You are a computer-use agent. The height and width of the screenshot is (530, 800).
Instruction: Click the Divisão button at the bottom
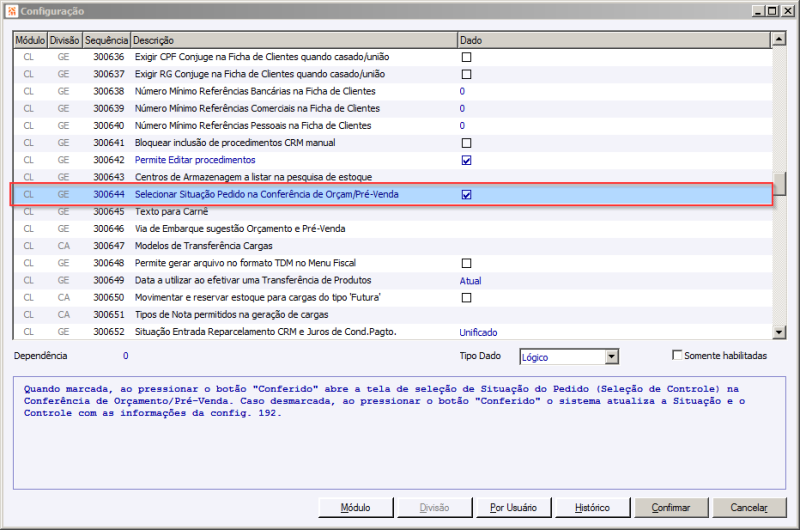point(434,508)
